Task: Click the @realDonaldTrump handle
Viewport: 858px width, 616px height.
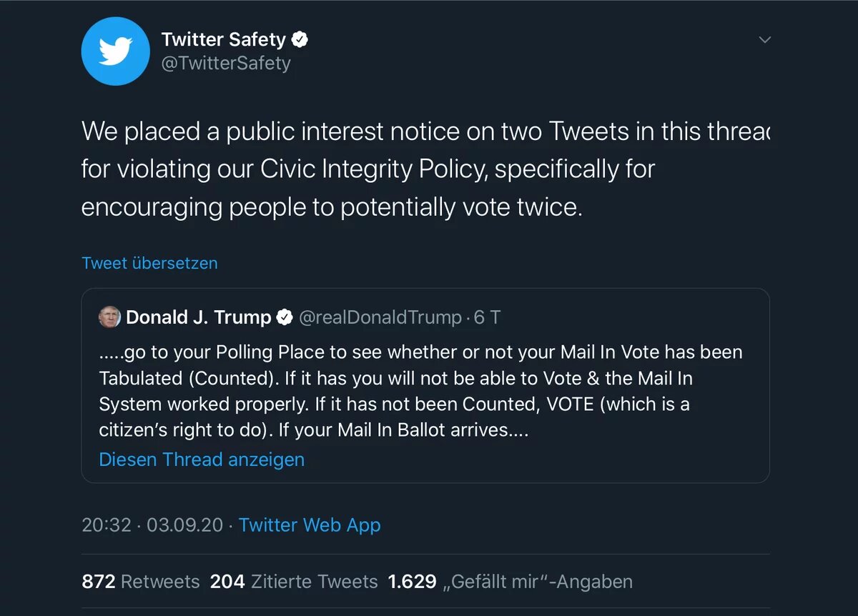Action: pos(380,317)
